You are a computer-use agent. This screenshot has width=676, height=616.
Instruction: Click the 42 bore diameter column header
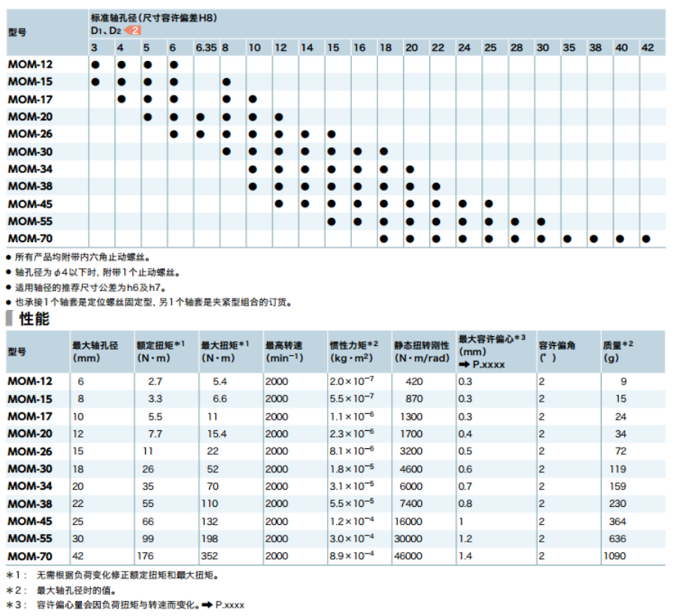pyautogui.click(x=647, y=47)
